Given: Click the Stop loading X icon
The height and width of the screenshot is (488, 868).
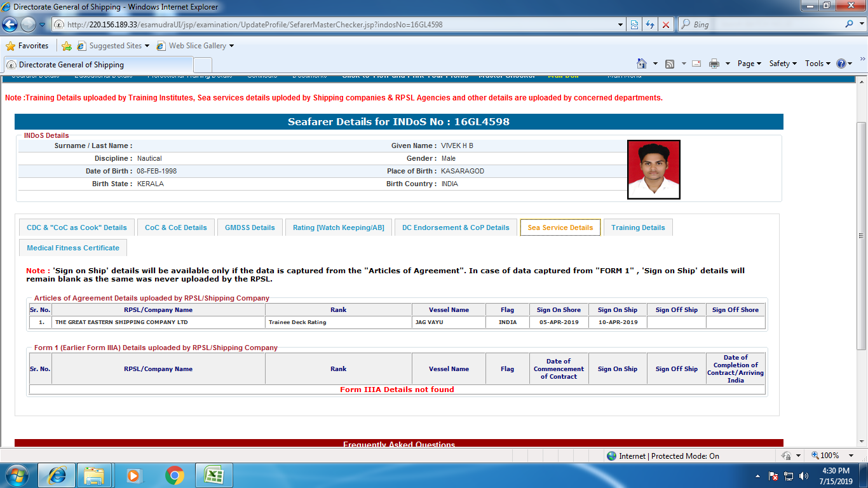Looking at the screenshot, I should [x=666, y=25].
